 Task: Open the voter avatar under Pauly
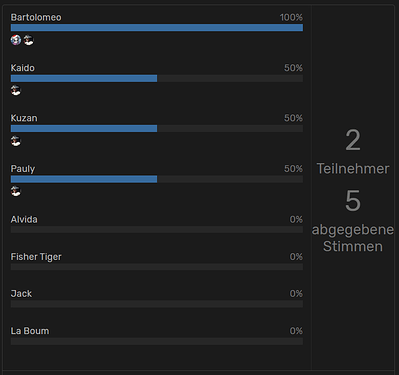pyautogui.click(x=16, y=191)
